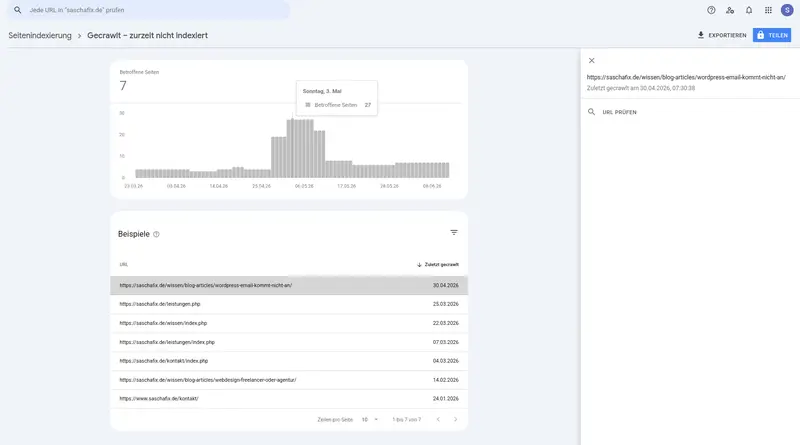Select the leistungen.php URL row

[x=289, y=304]
